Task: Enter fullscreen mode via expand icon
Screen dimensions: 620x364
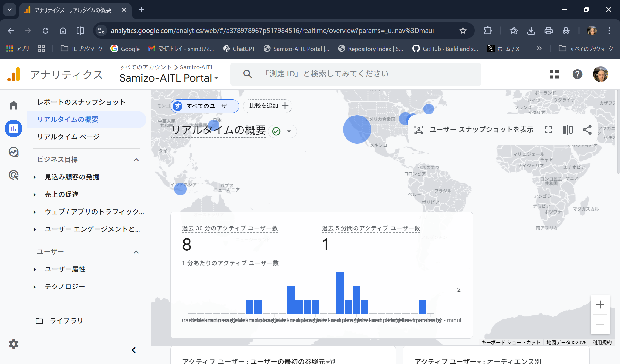Action: click(548, 130)
